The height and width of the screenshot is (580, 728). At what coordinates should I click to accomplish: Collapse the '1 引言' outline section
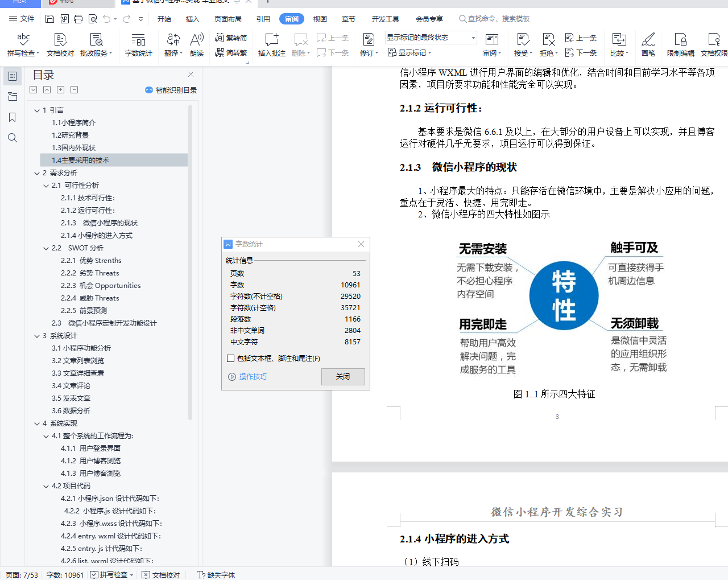(x=37, y=110)
